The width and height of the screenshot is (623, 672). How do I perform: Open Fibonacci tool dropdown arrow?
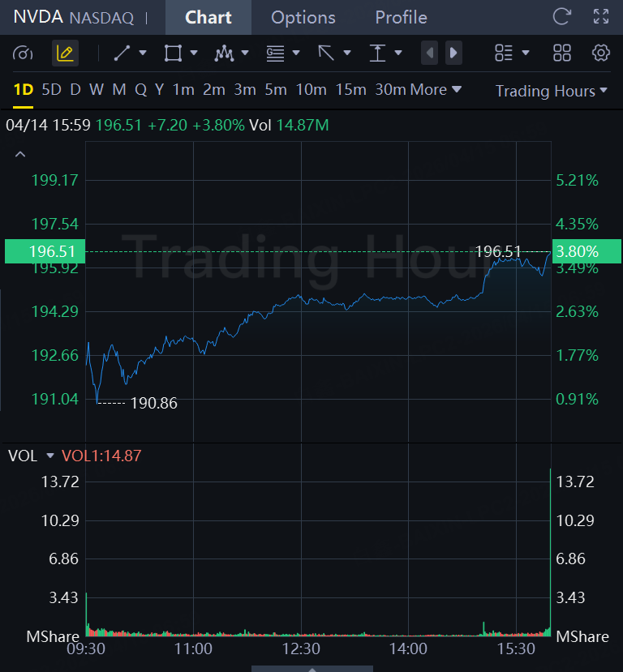(x=296, y=54)
